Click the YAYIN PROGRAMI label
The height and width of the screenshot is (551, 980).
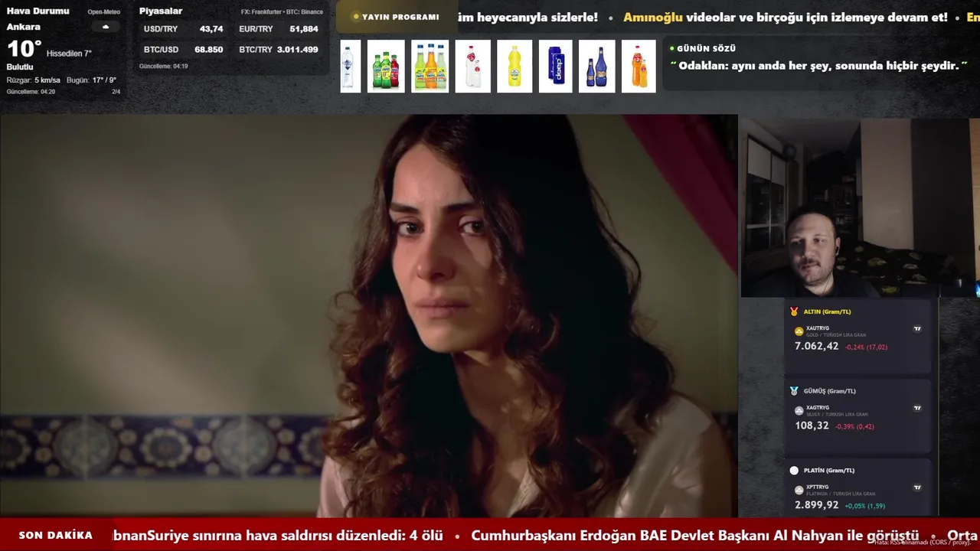pos(400,17)
